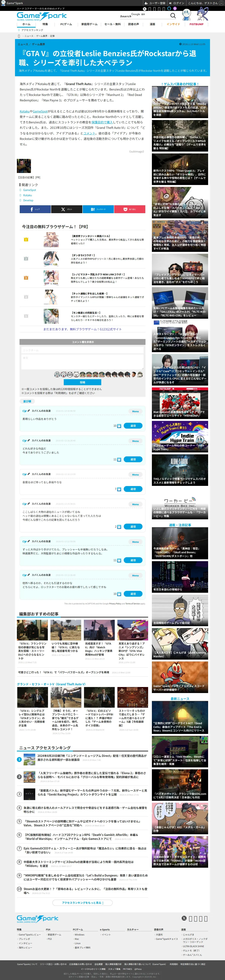The width and height of the screenshot is (225, 980).
Task: Open the PCゲーム navigation tab
Action: 66,24
